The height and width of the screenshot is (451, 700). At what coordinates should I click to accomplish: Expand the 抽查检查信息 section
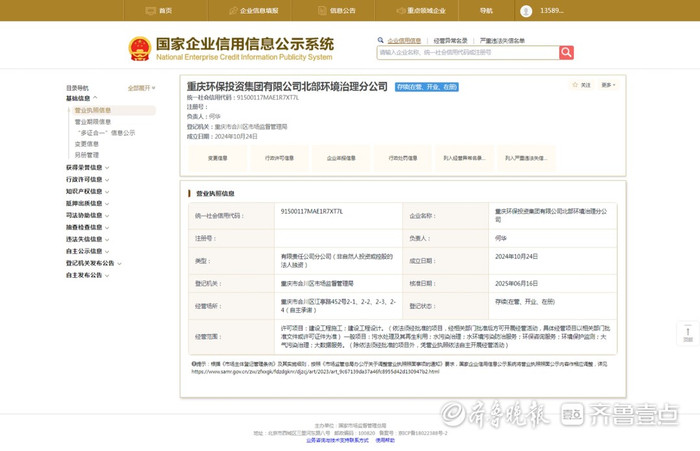pyautogui.click(x=88, y=227)
